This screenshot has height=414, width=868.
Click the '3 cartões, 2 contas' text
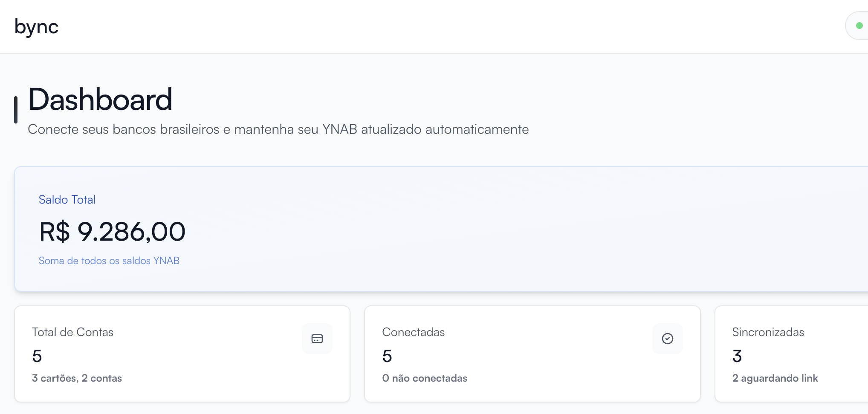coord(77,378)
